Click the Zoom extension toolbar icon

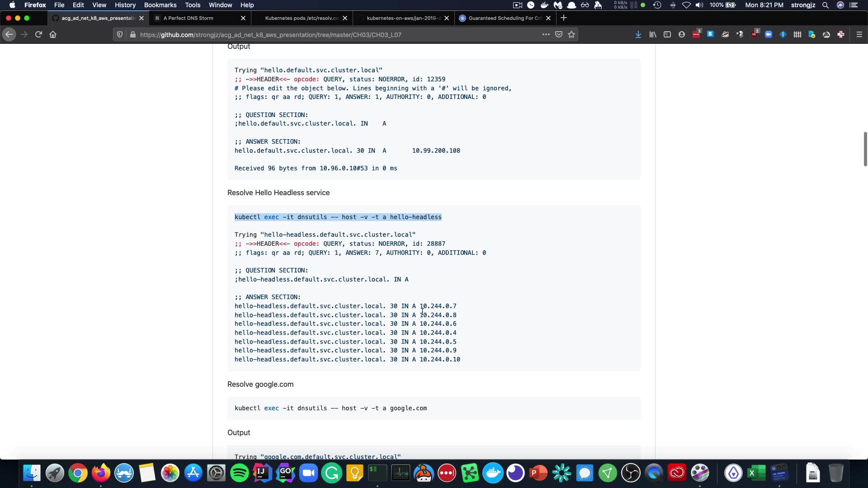point(769,34)
